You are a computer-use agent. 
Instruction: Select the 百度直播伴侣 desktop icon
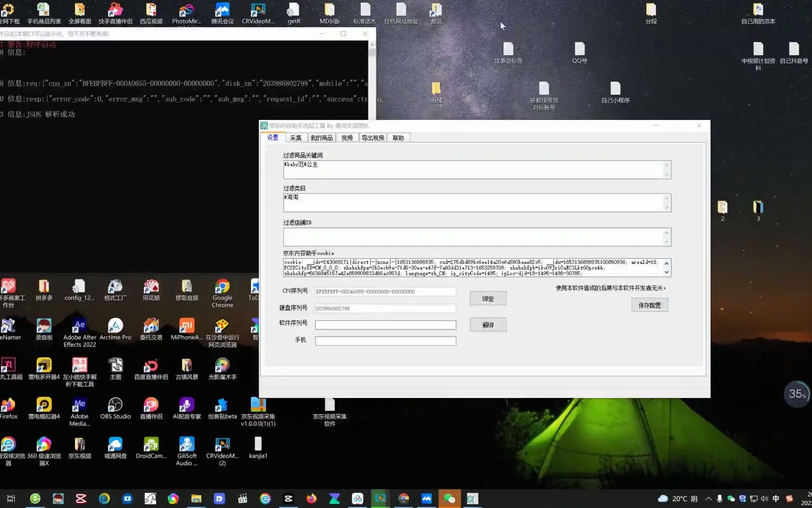click(151, 369)
